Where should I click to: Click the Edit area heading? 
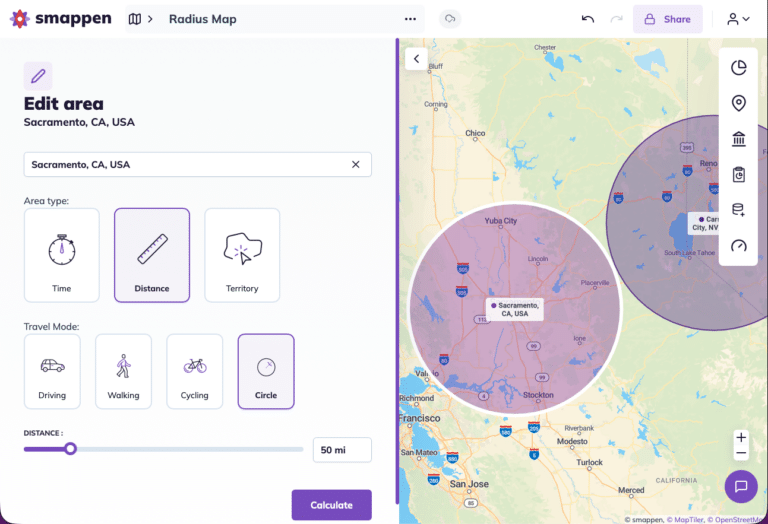(64, 104)
